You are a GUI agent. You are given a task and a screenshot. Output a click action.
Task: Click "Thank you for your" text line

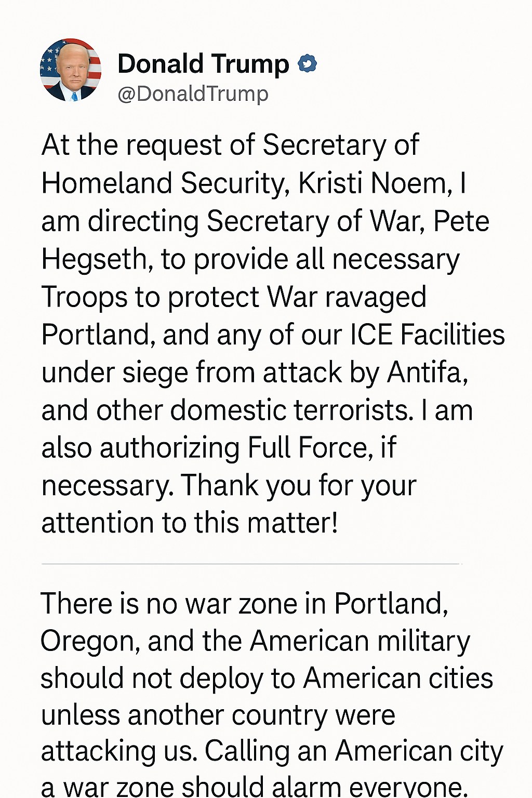click(x=299, y=486)
